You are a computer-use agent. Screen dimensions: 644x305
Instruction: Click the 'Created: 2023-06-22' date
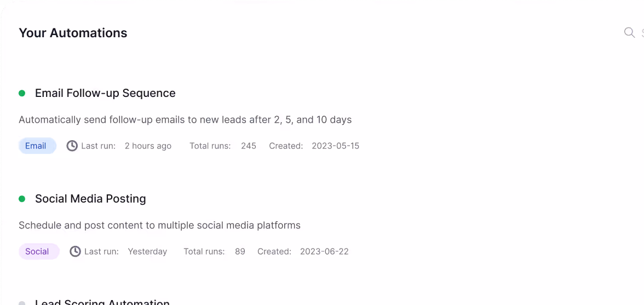click(x=303, y=251)
